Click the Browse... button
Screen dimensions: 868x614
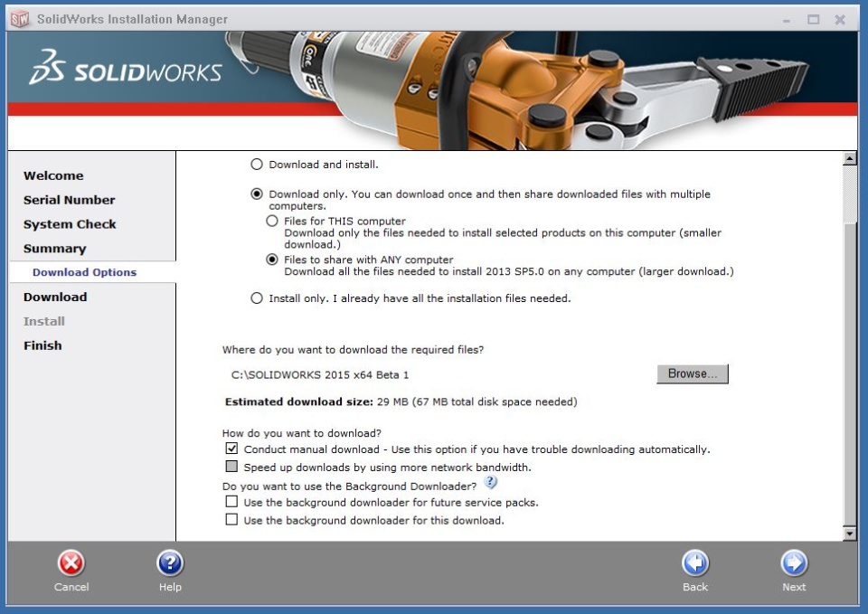click(693, 373)
